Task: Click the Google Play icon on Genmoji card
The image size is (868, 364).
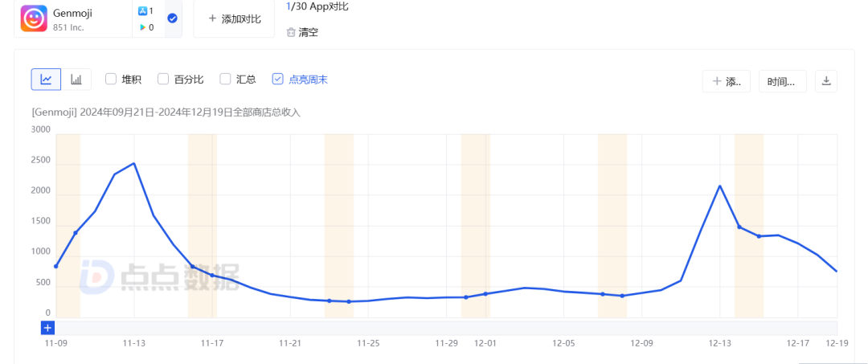Action: click(142, 27)
